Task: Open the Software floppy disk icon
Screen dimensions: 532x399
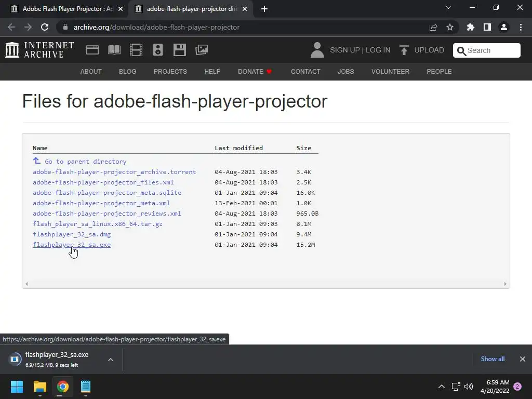Action: (179, 50)
